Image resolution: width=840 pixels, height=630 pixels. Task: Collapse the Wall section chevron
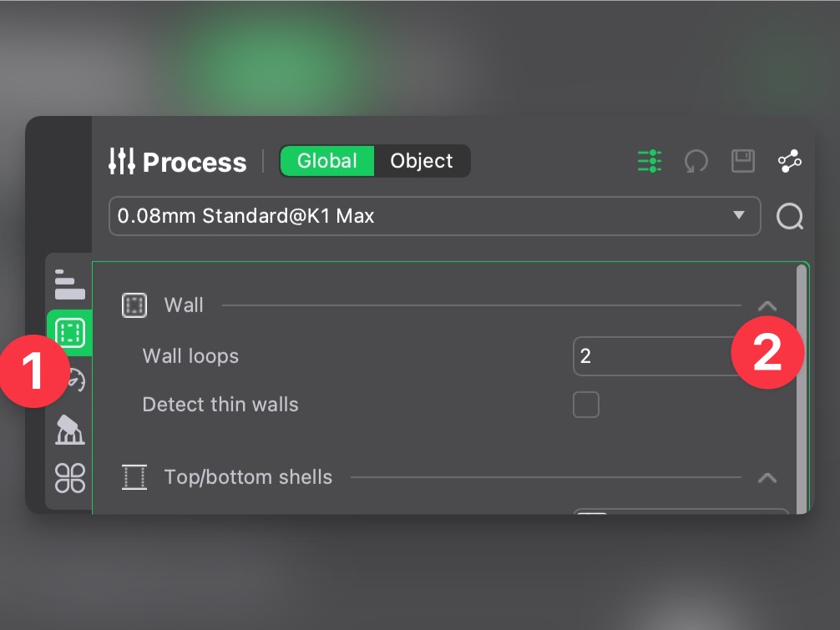point(767,306)
